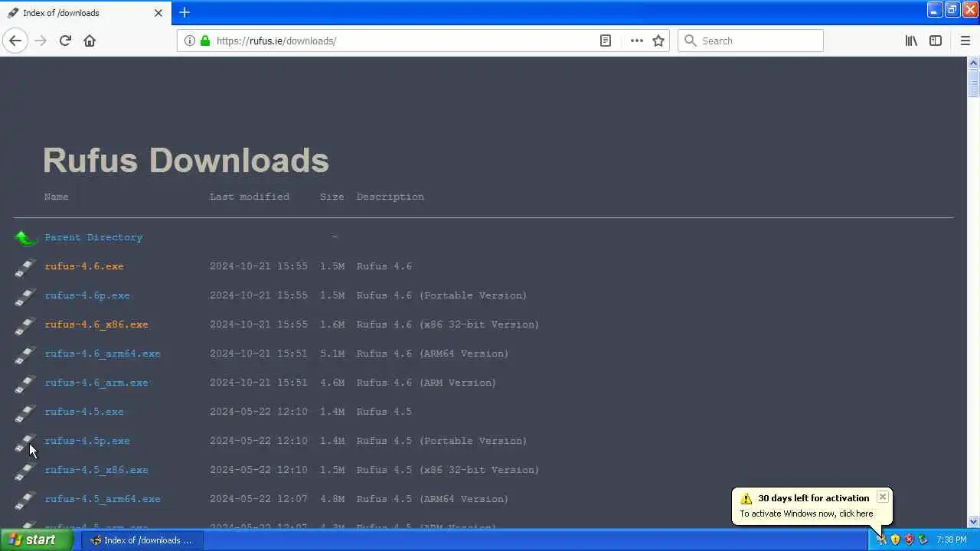Click the yellow shield tray icon

pyautogui.click(x=895, y=540)
